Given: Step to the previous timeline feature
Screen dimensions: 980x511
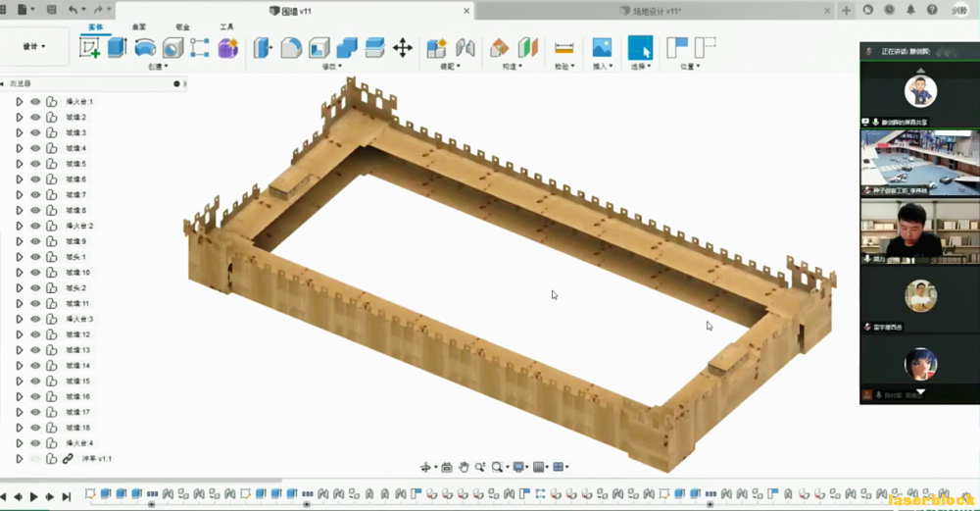Looking at the screenshot, I should click(x=18, y=497).
